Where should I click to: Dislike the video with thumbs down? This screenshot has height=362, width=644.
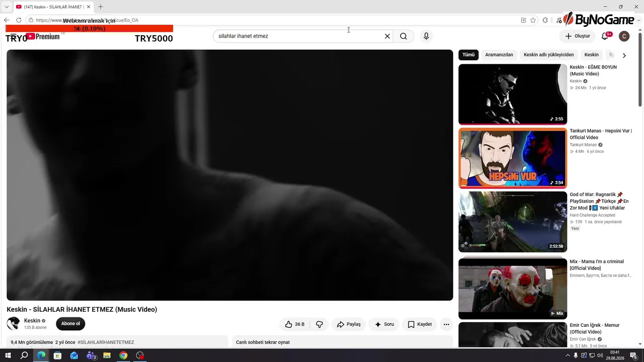coord(319,324)
